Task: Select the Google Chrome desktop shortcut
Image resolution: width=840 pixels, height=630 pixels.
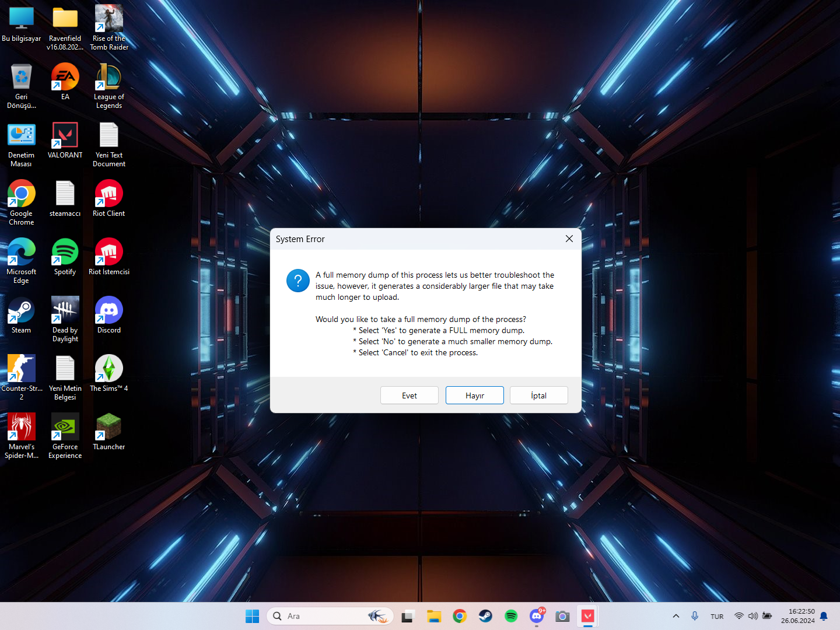Action: pyautogui.click(x=22, y=202)
